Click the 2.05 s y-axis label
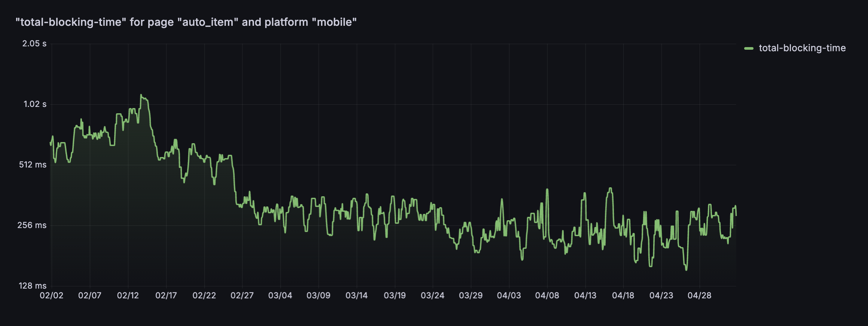The height and width of the screenshot is (326, 868). tap(34, 44)
